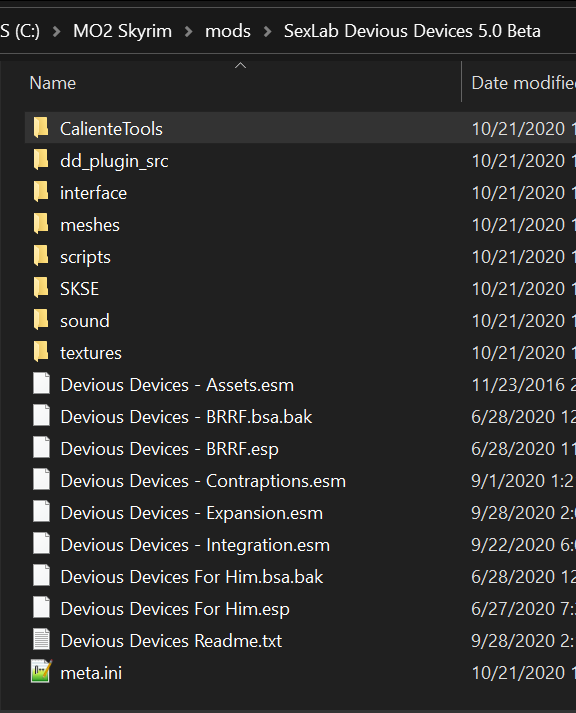The width and height of the screenshot is (576, 713).
Task: Toggle sort direction arrow above Name column
Action: click(240, 66)
